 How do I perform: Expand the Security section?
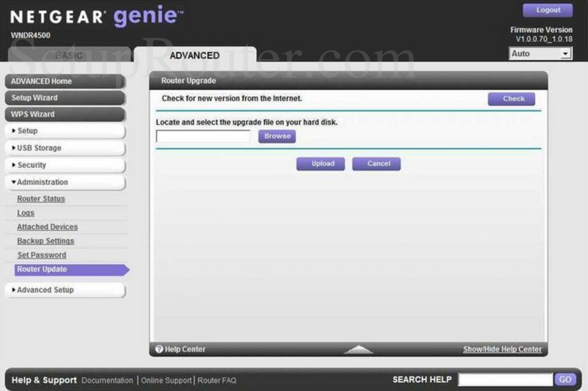[65, 165]
